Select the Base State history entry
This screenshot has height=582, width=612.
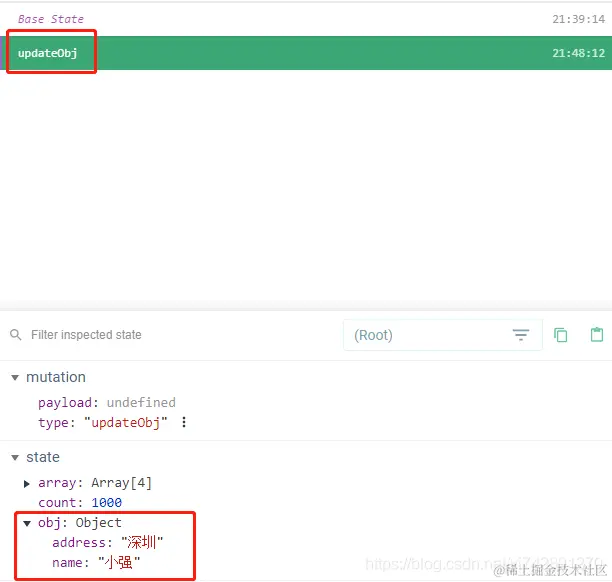[x=306, y=19]
